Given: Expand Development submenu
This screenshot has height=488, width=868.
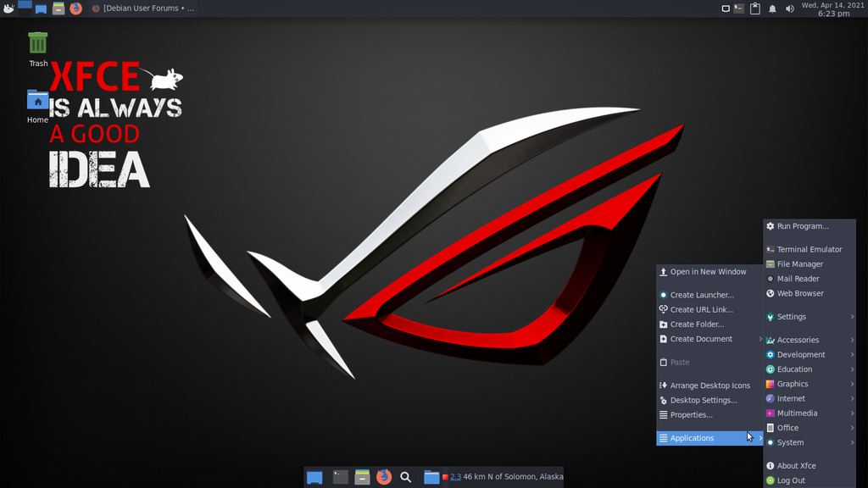Looking at the screenshot, I should tap(810, 354).
